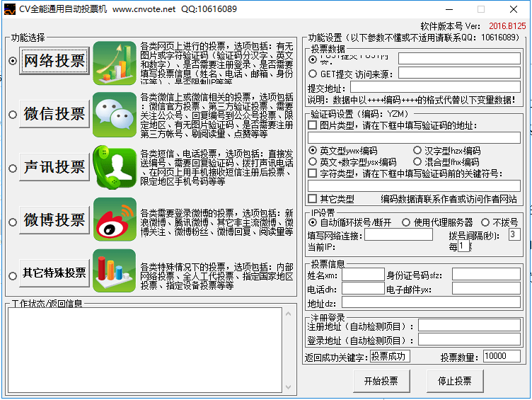Click the colored bars special voting icon
This screenshot has width=532, height=400.
click(x=115, y=270)
